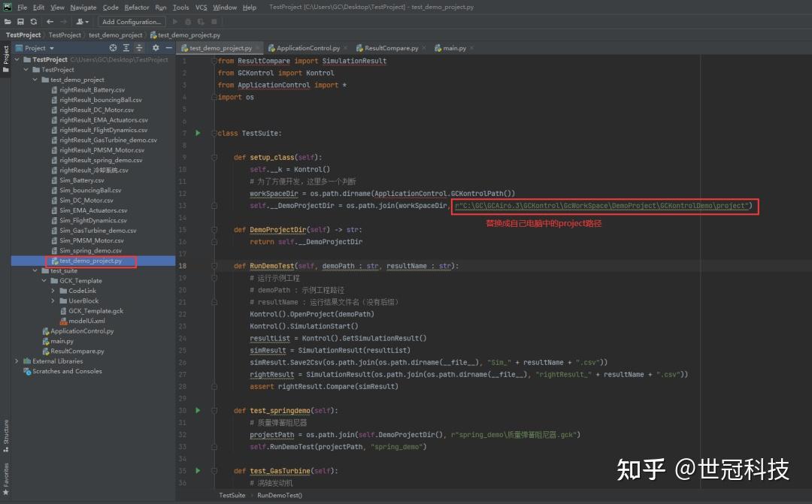Click the navigate back arrow in toolbar
812x504 pixels.
[x=49, y=21]
